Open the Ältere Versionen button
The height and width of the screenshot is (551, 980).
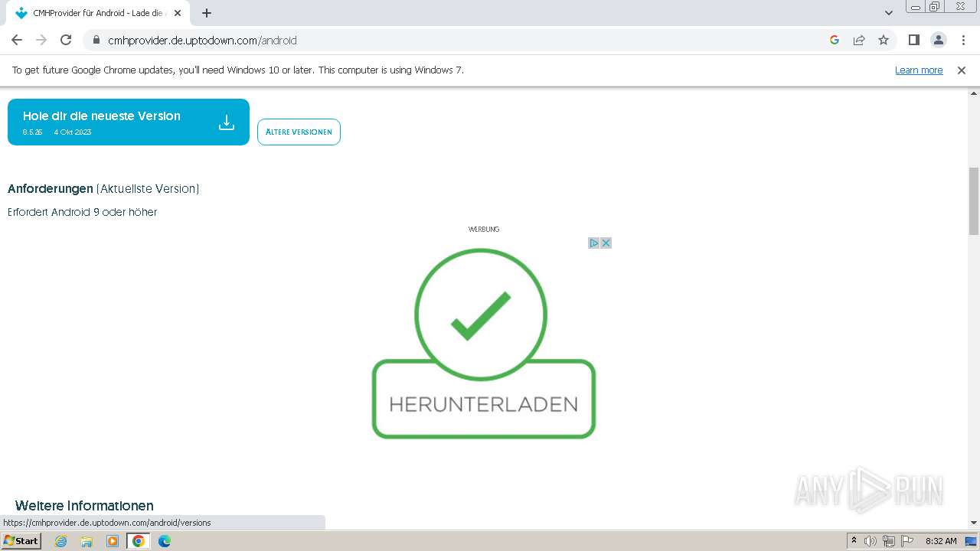coord(299,132)
